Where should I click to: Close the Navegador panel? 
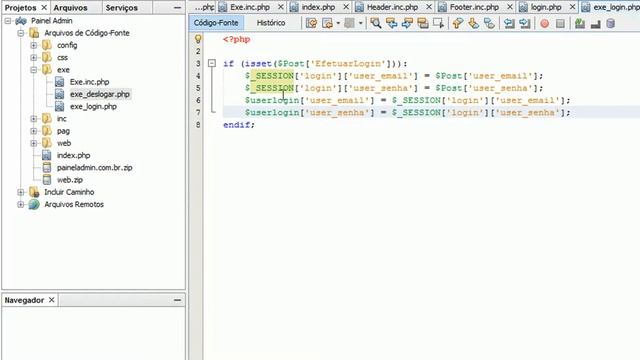click(x=51, y=300)
